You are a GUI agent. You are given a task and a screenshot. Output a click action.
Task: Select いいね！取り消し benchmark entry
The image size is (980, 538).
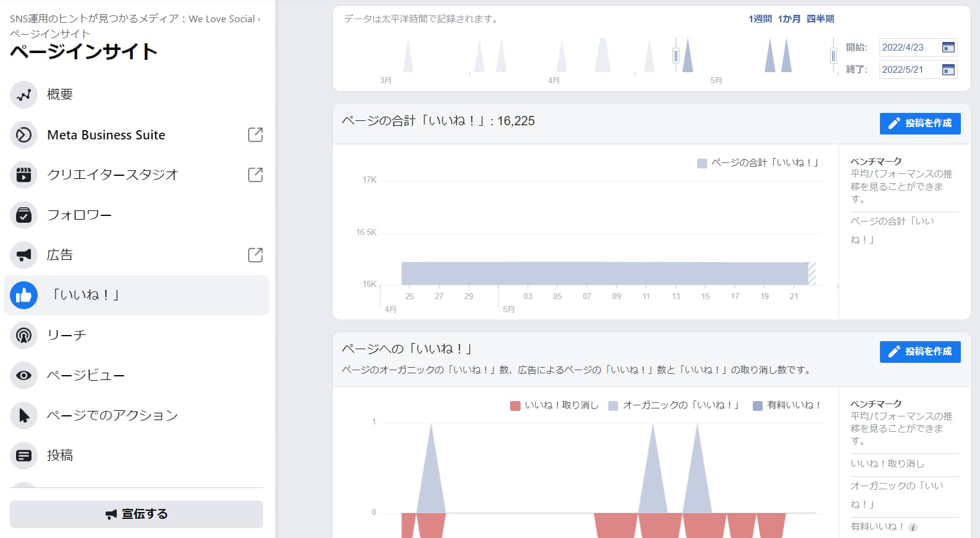pyautogui.click(x=887, y=464)
